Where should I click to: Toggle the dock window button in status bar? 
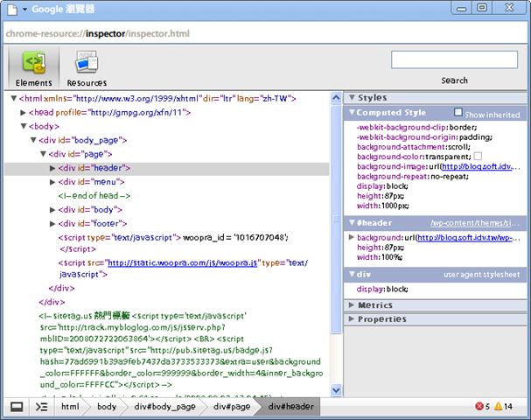click(17, 407)
